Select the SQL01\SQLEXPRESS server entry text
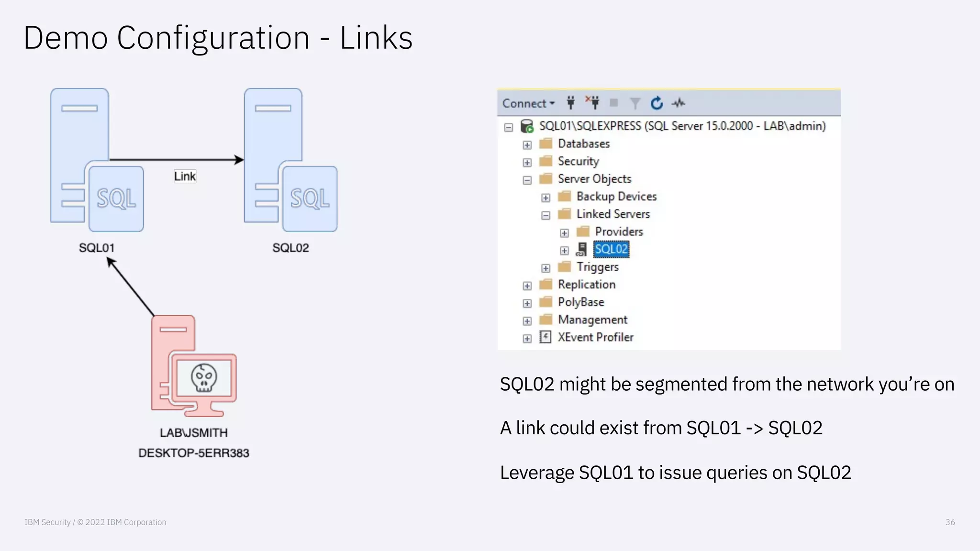Viewport: 980px width, 551px height. [x=682, y=126]
